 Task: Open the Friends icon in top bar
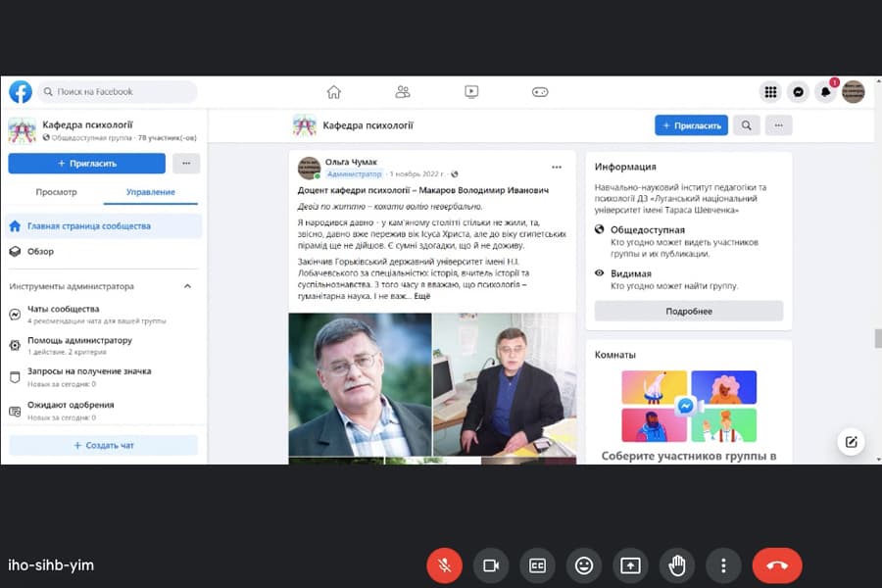pos(403,92)
